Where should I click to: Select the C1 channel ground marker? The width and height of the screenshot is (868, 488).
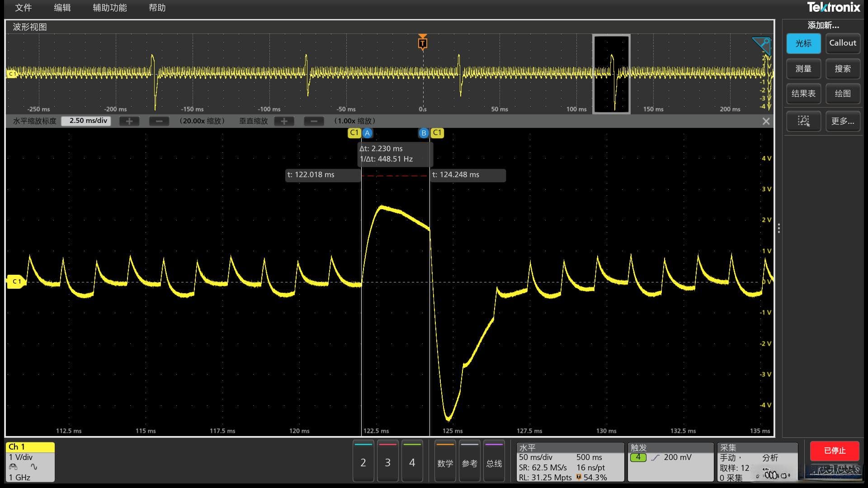click(x=16, y=282)
